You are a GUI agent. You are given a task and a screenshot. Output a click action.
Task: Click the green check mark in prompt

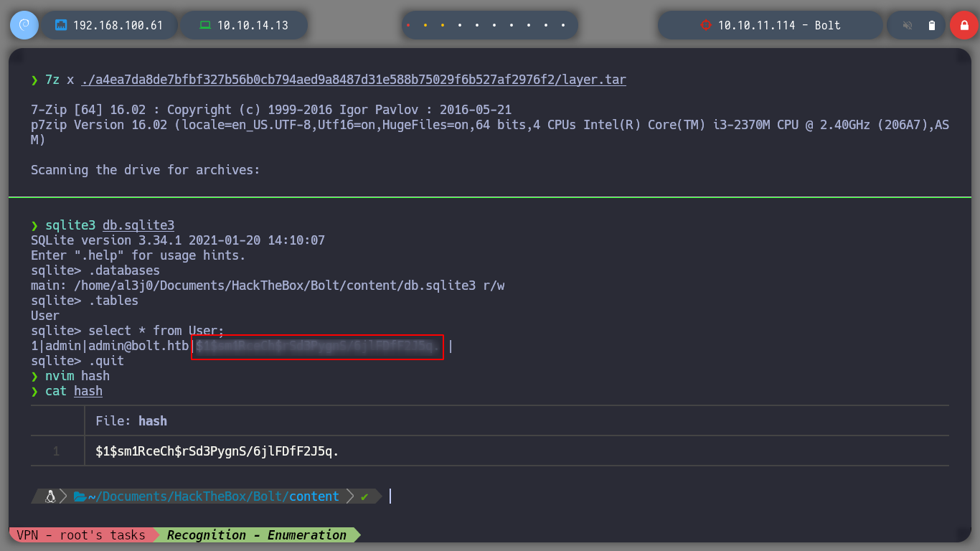(x=364, y=496)
